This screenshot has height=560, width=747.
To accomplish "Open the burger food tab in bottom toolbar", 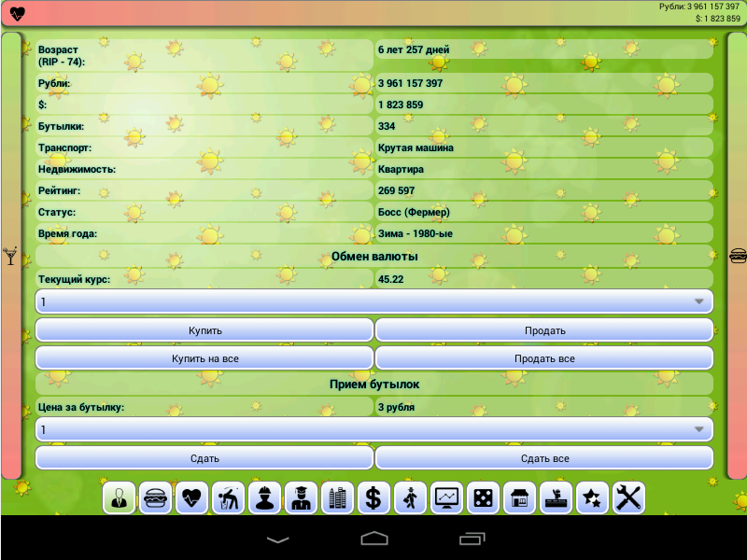I will [x=155, y=498].
